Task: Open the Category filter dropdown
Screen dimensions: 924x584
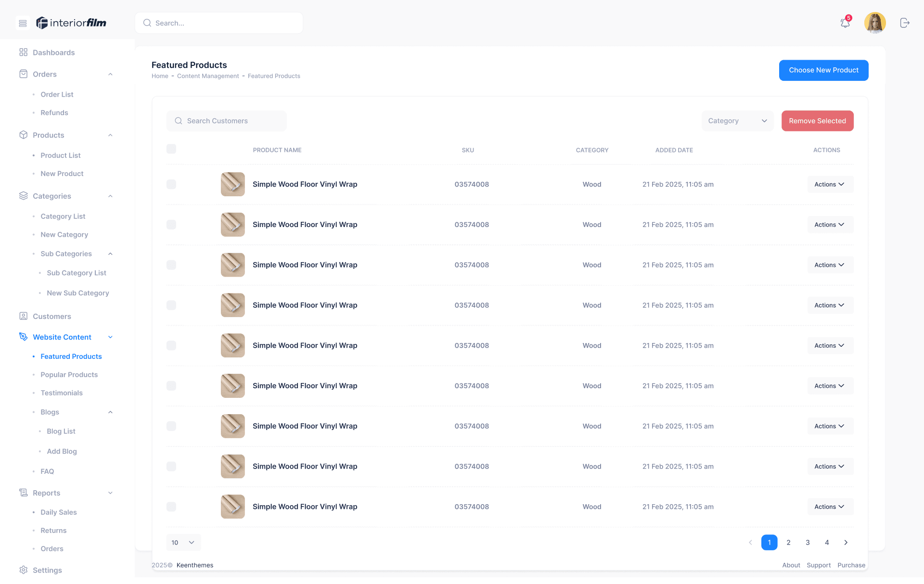Action: click(x=737, y=121)
